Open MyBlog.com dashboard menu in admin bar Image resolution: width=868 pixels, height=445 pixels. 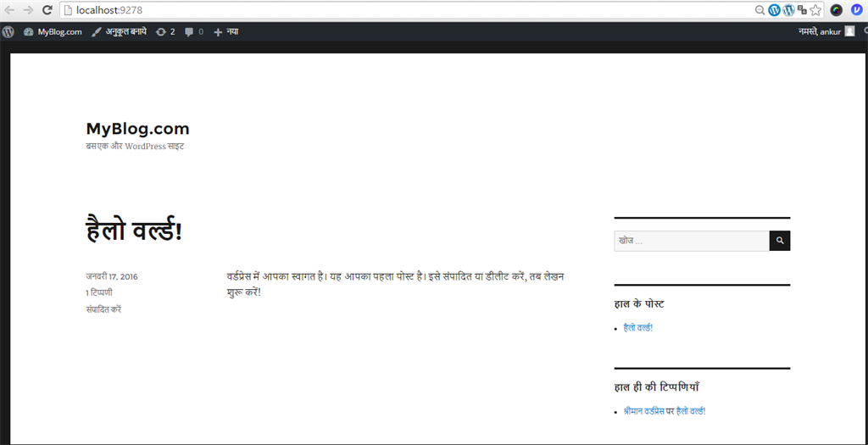point(53,32)
